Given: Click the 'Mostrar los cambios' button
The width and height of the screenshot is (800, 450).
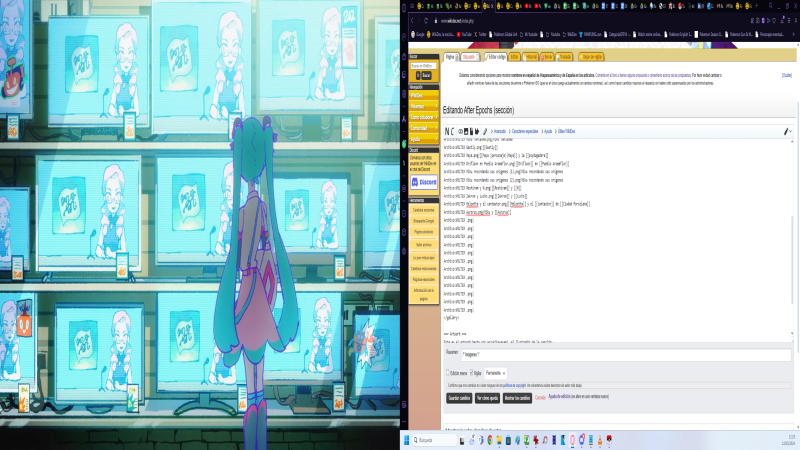Looking at the screenshot, I should (x=517, y=397).
